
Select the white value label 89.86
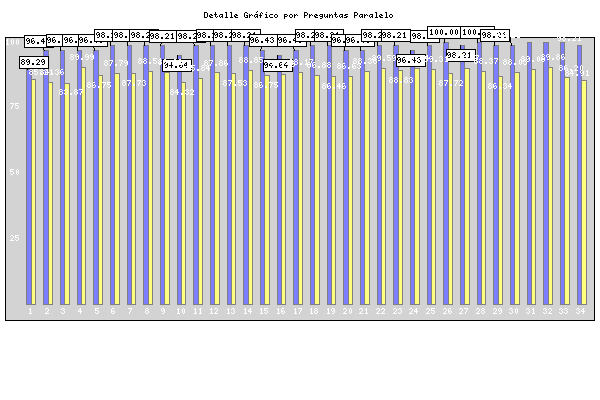point(553,57)
